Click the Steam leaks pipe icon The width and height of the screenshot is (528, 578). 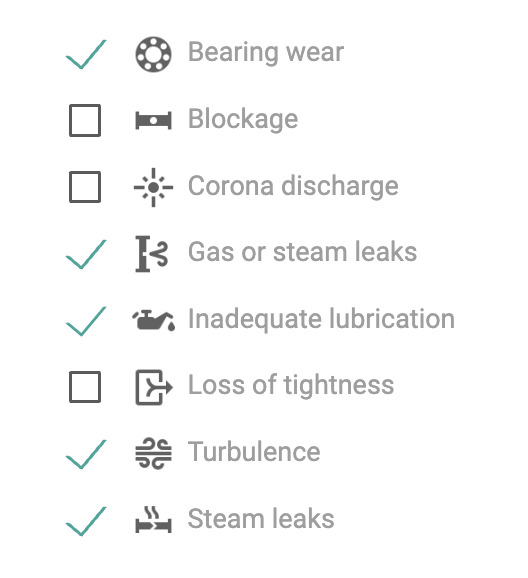[153, 520]
